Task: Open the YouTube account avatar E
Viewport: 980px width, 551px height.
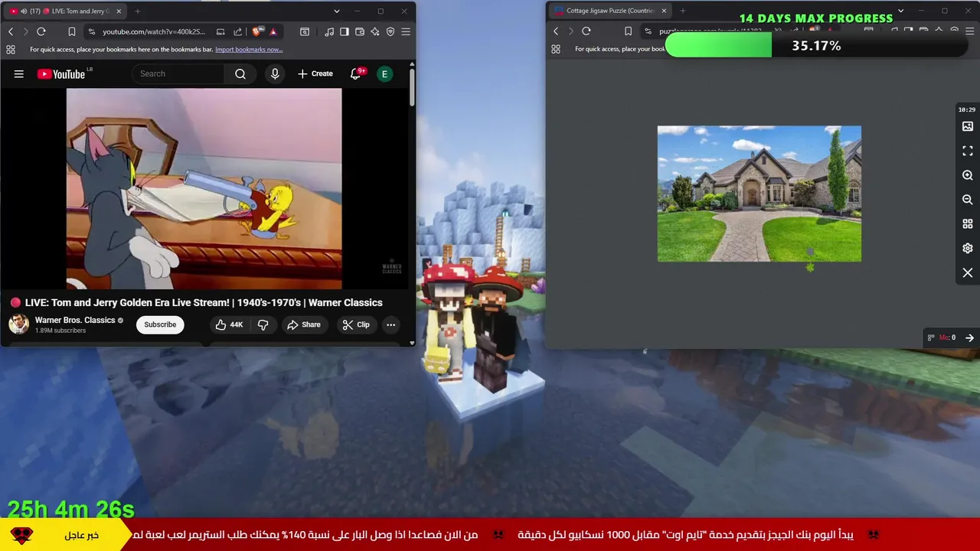Action: coord(384,73)
